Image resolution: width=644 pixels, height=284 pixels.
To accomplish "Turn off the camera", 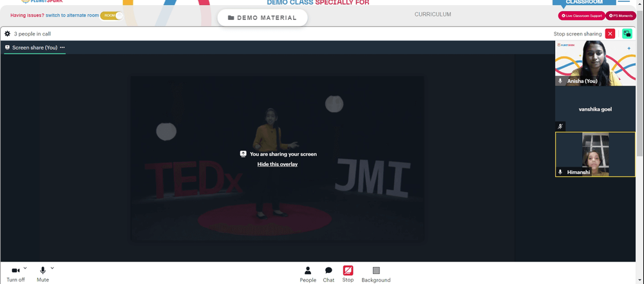I will [15, 274].
